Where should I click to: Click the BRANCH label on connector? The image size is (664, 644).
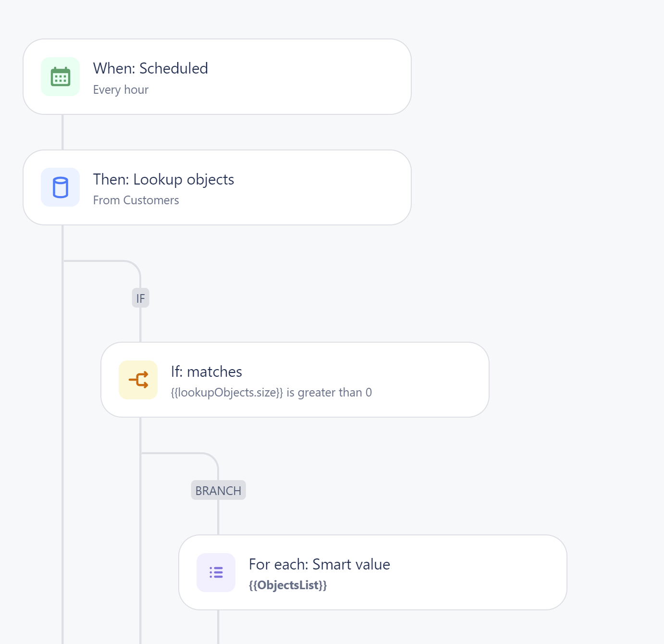pyautogui.click(x=219, y=490)
